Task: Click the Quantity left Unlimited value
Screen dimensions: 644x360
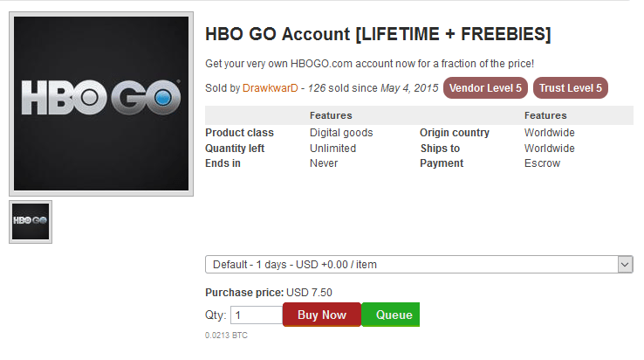Action: [x=332, y=149]
